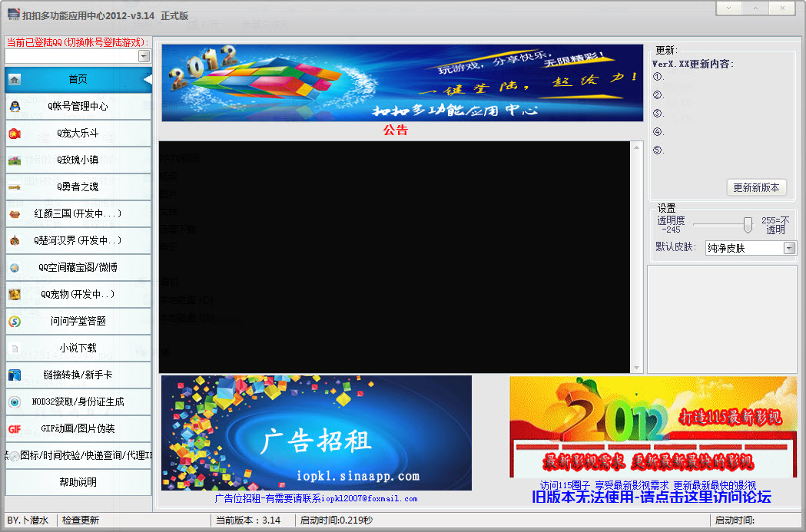Click the 广告招租 banner image

pos(316,433)
